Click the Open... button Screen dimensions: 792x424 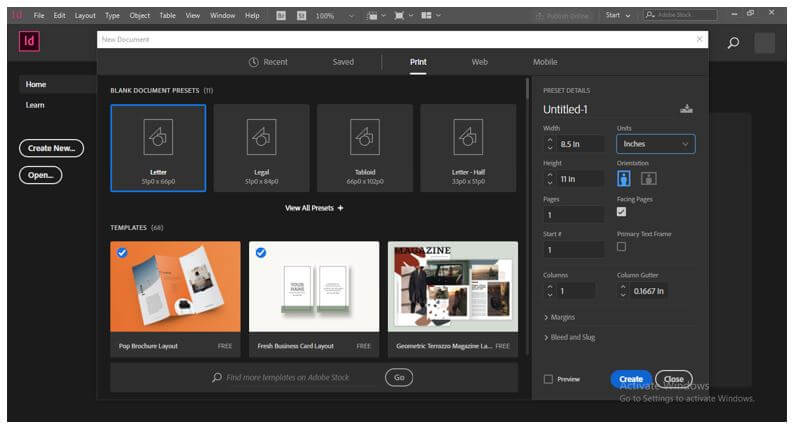40,175
